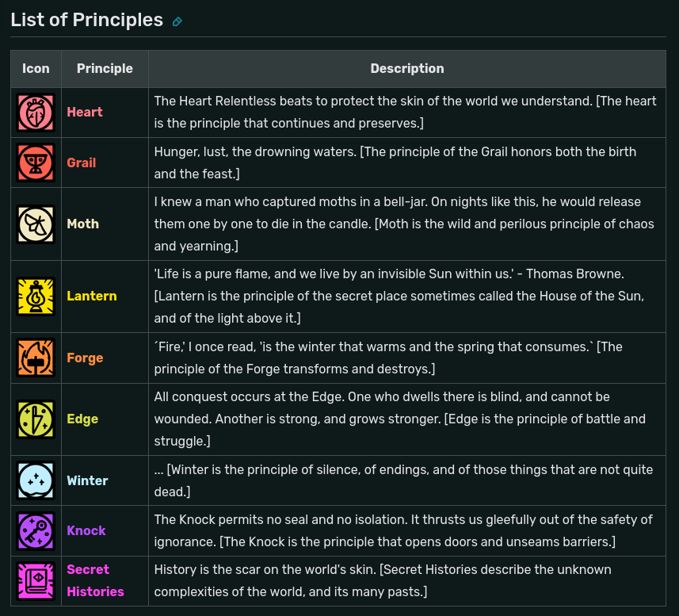The image size is (679, 616).
Task: Click the Description column header
Action: [407, 69]
